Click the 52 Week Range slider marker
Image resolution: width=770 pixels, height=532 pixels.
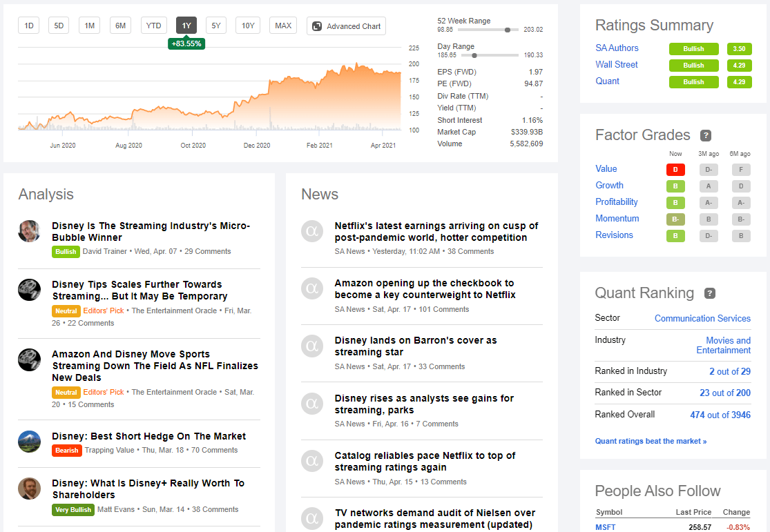508,30
